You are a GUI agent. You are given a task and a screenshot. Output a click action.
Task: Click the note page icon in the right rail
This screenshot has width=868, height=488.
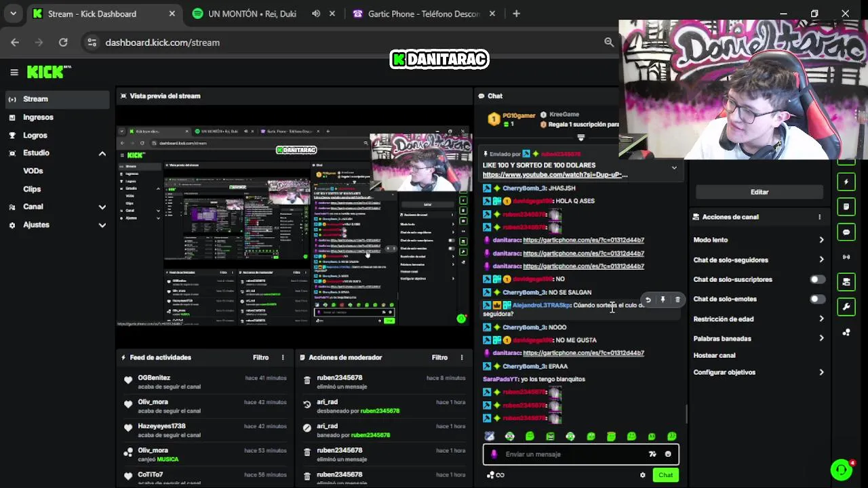[x=846, y=207]
